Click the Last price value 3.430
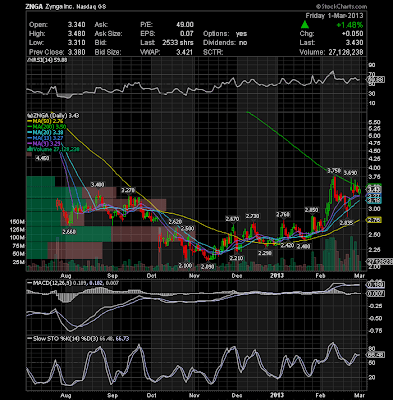 click(354, 43)
